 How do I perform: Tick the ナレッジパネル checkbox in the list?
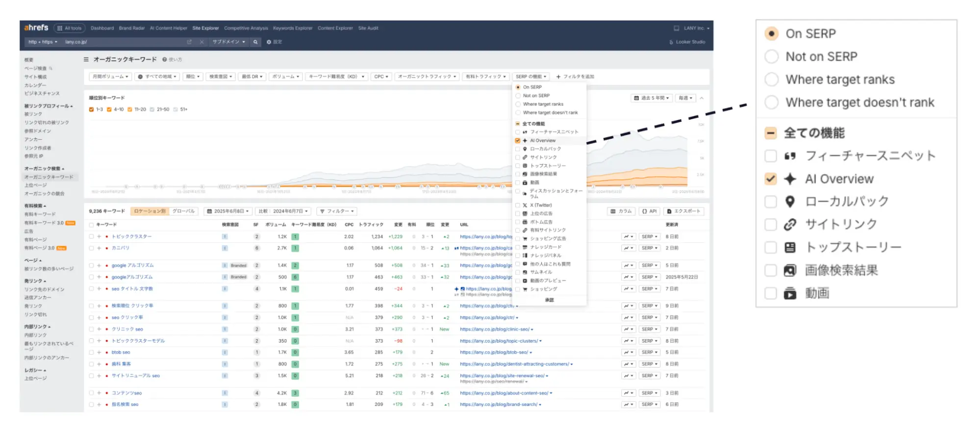click(x=518, y=255)
